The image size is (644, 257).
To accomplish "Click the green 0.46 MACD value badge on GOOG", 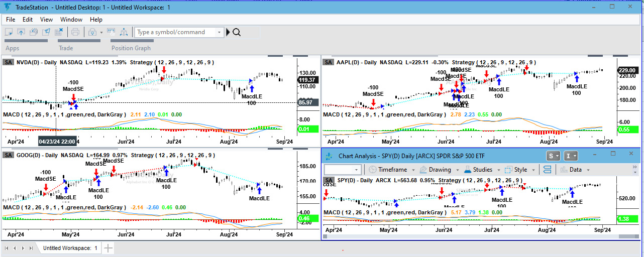I will pyautogui.click(x=307, y=219).
